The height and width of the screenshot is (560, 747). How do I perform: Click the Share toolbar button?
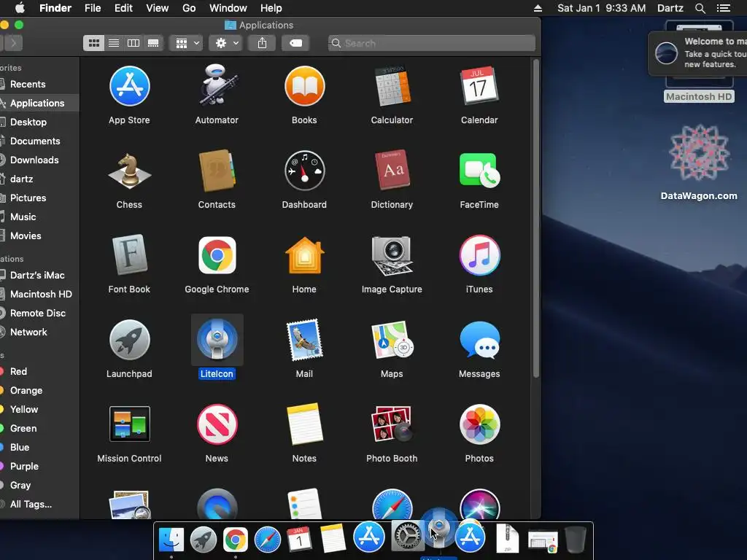[262, 43]
